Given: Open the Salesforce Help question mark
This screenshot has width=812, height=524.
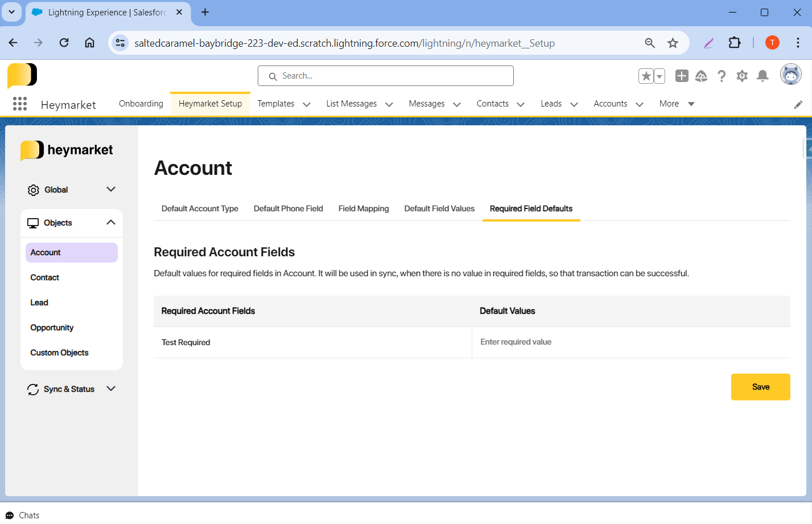Looking at the screenshot, I should tap(722, 76).
